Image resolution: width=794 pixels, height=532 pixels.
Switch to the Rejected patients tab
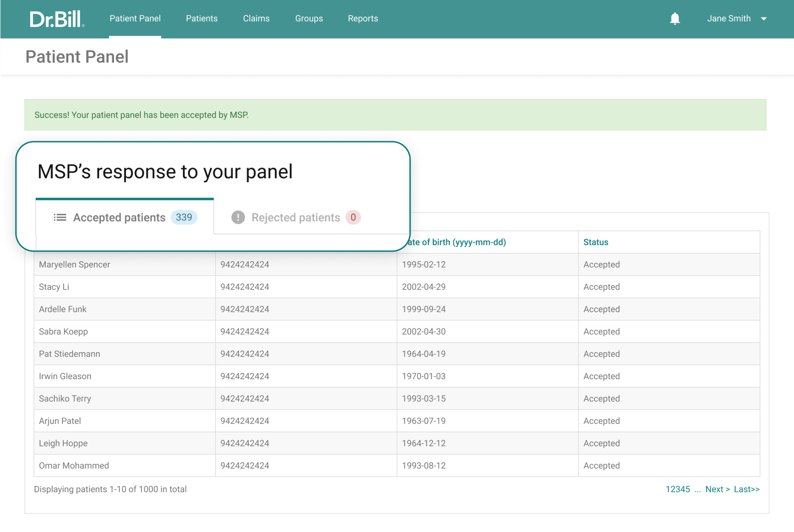coord(296,217)
